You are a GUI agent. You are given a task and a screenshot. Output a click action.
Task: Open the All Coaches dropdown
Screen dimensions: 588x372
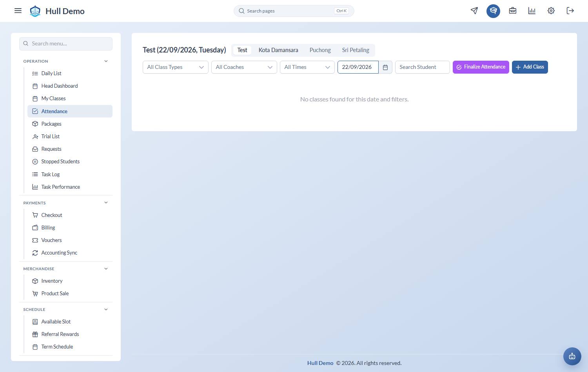point(244,67)
